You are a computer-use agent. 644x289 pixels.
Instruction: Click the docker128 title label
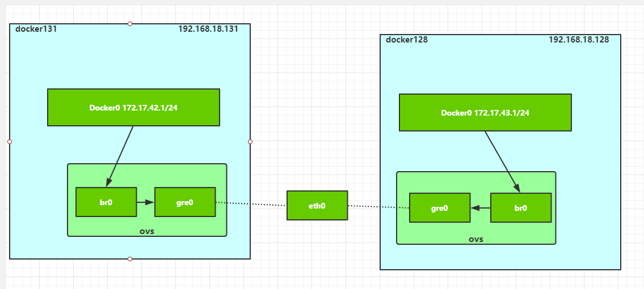[x=407, y=40]
